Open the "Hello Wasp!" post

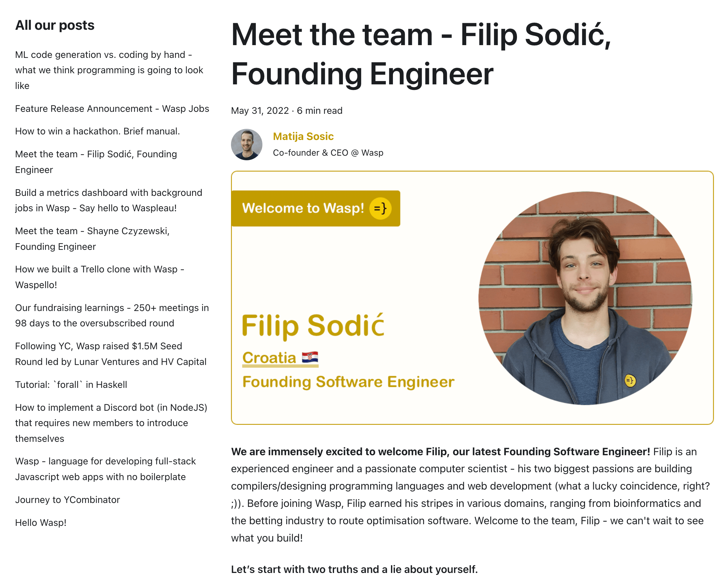click(40, 523)
